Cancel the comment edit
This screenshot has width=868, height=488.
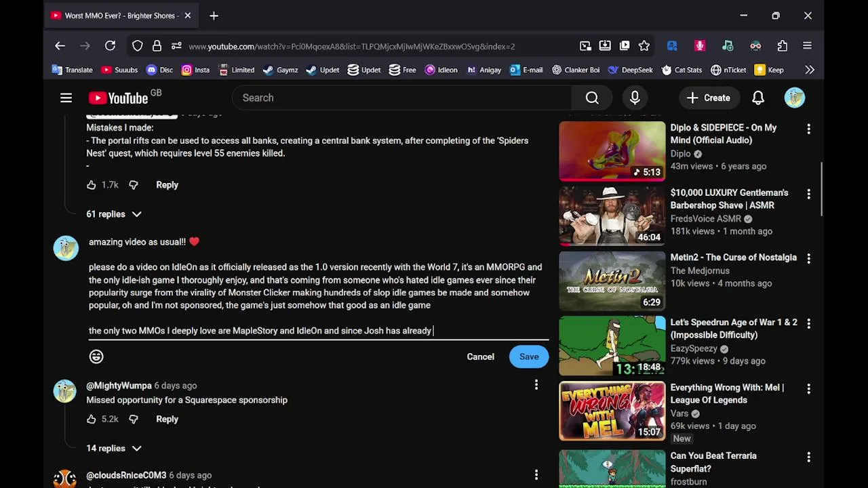click(480, 357)
